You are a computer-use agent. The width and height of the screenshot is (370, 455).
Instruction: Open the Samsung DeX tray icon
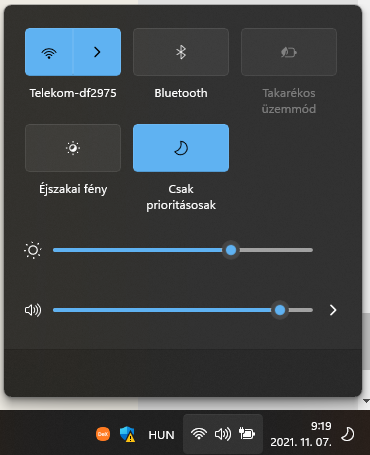pyautogui.click(x=103, y=434)
